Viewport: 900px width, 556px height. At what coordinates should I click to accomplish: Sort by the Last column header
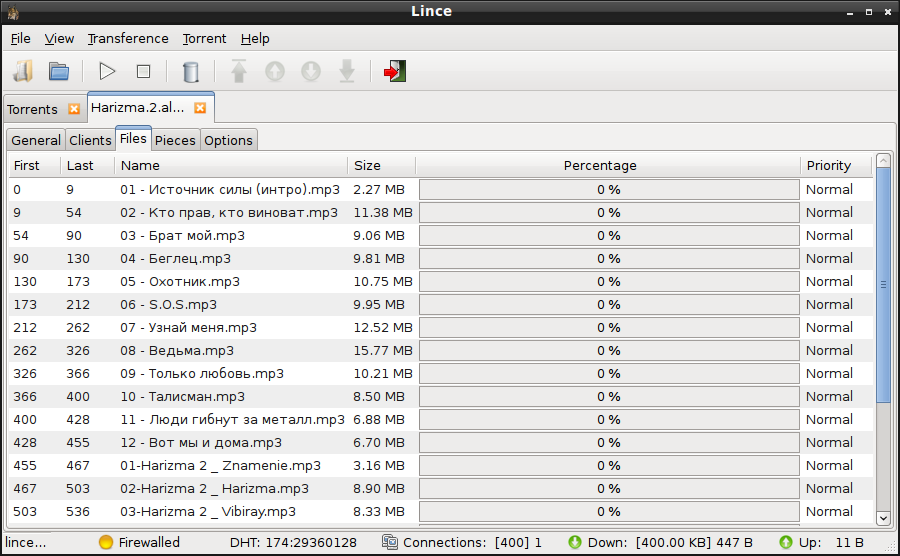click(x=87, y=166)
